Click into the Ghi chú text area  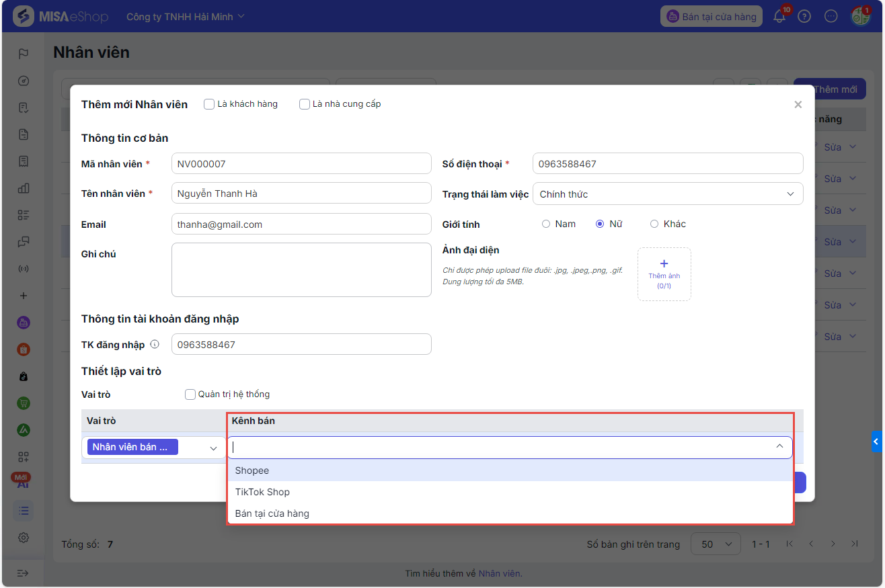[301, 269]
